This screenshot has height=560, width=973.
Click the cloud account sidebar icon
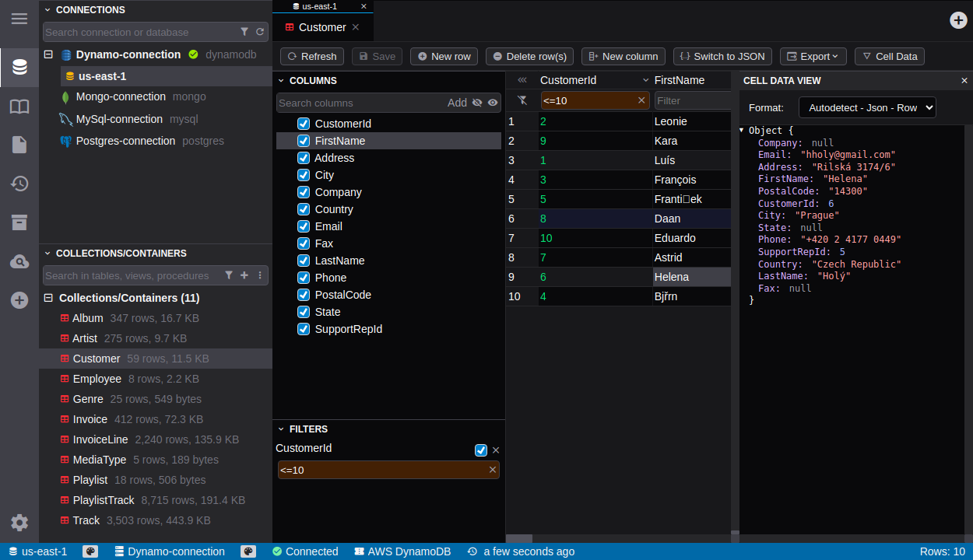click(19, 262)
